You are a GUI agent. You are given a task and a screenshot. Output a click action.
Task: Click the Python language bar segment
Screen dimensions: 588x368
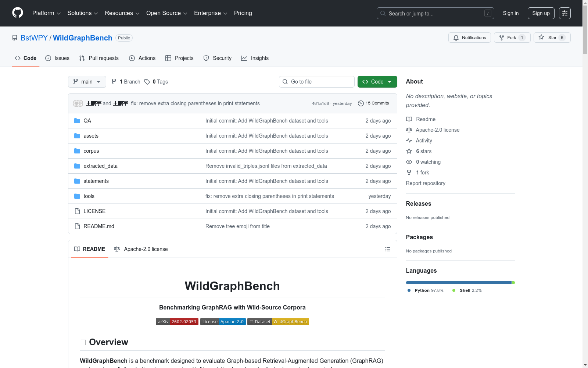point(459,283)
